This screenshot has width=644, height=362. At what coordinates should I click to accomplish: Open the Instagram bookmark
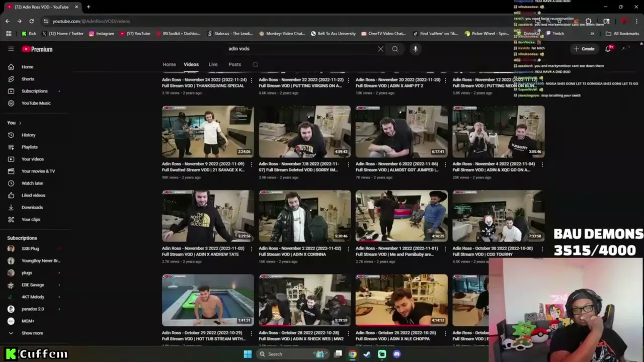click(x=101, y=34)
